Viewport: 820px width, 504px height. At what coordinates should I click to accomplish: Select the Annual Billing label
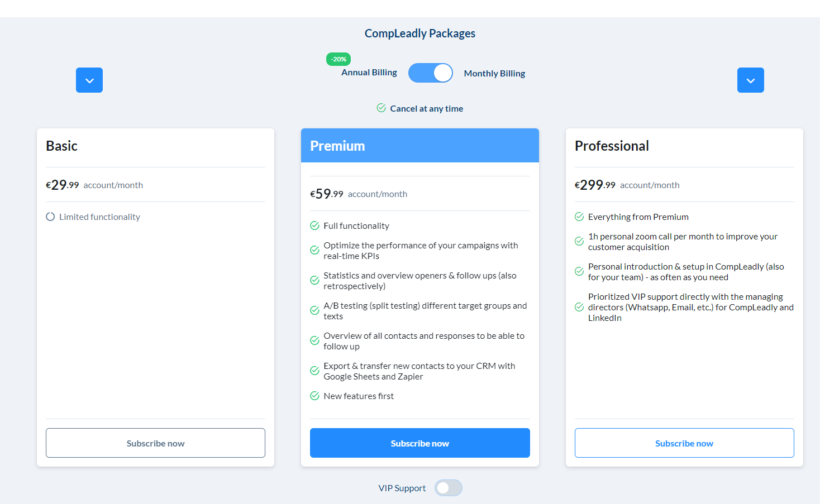tap(369, 73)
